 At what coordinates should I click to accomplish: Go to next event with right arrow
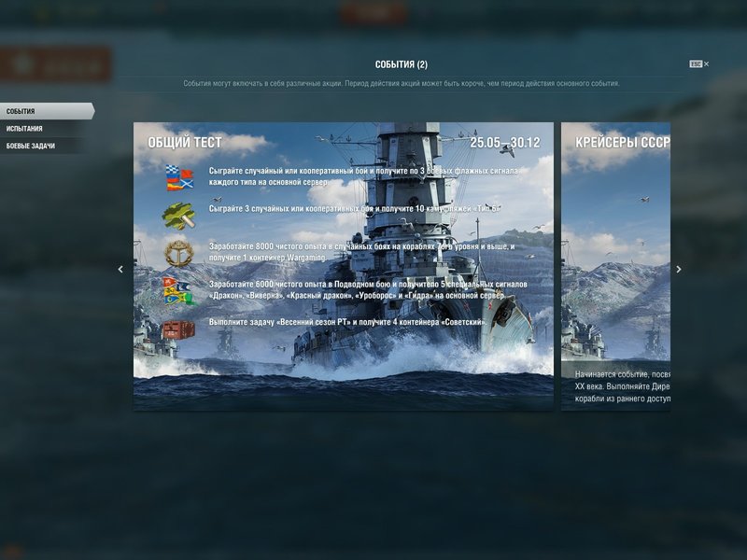(x=679, y=269)
